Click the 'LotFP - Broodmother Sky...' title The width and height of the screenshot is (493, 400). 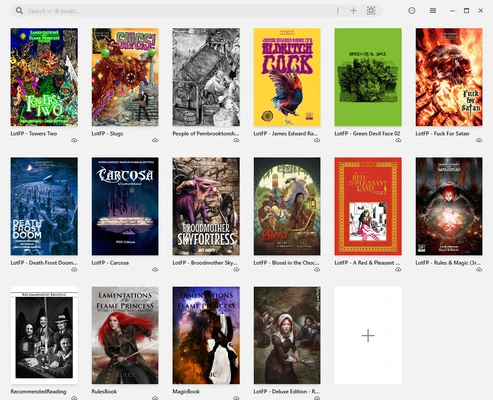205,263
